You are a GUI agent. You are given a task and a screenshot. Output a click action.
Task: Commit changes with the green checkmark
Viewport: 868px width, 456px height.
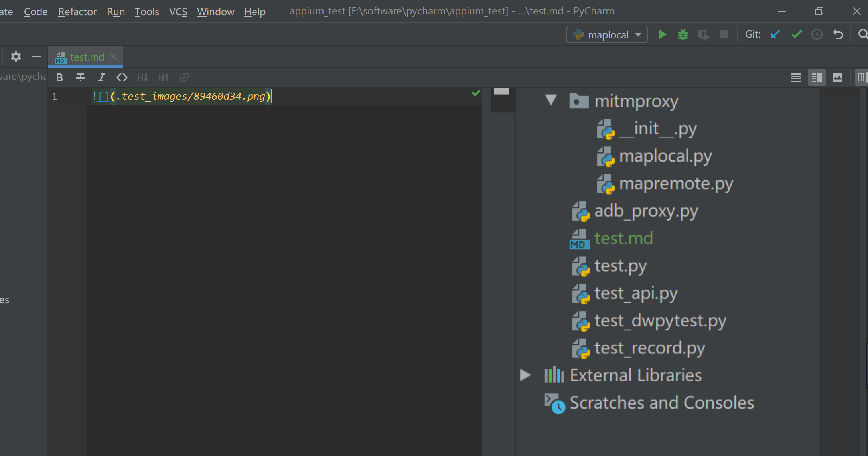[797, 35]
